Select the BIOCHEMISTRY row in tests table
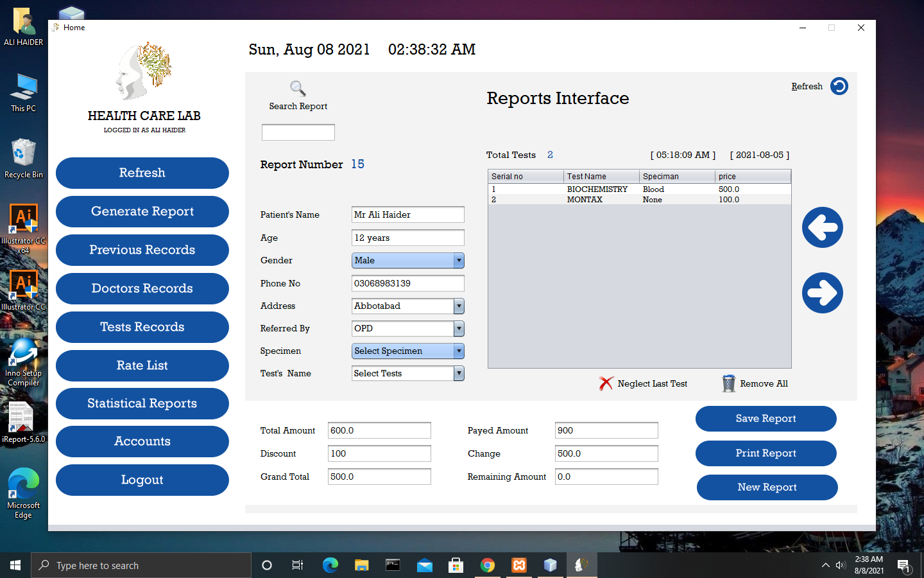This screenshot has height=578, width=924. [x=640, y=189]
